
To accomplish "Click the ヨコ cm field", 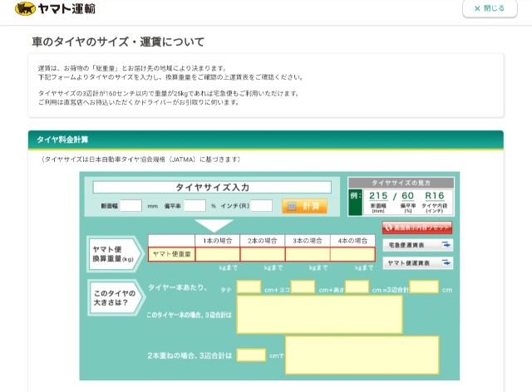I will pos(303,287).
